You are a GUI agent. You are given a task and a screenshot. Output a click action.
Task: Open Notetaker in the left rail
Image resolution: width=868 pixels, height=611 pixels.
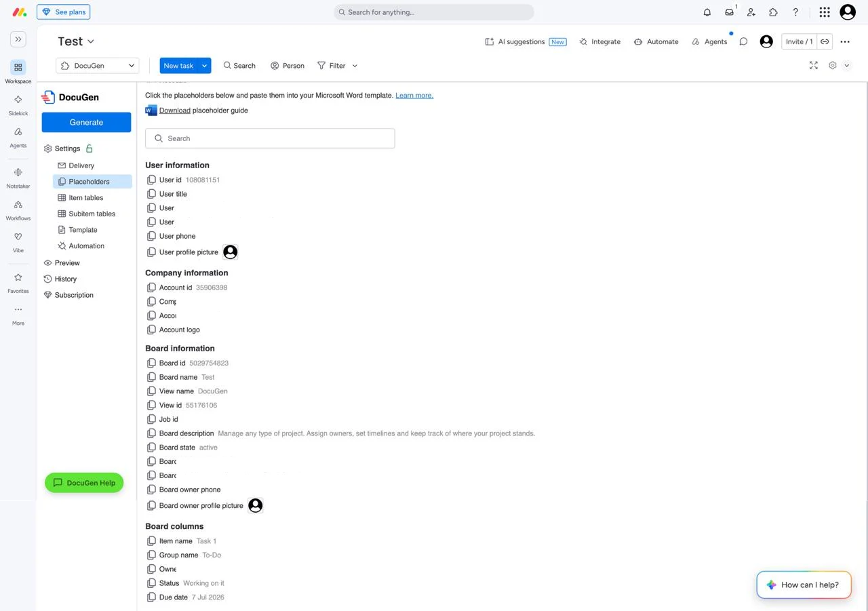(18, 178)
